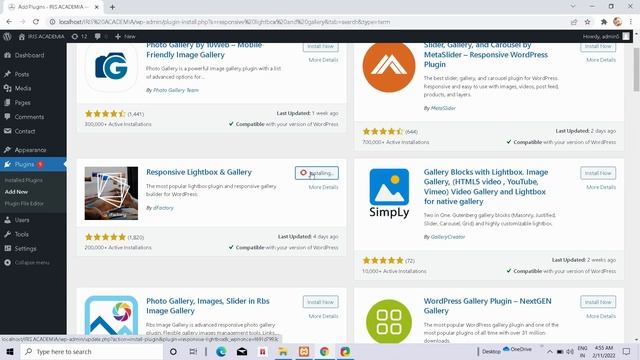Open browser extensions puzzle icon
Screen dimensions: 640x360
(604, 22)
